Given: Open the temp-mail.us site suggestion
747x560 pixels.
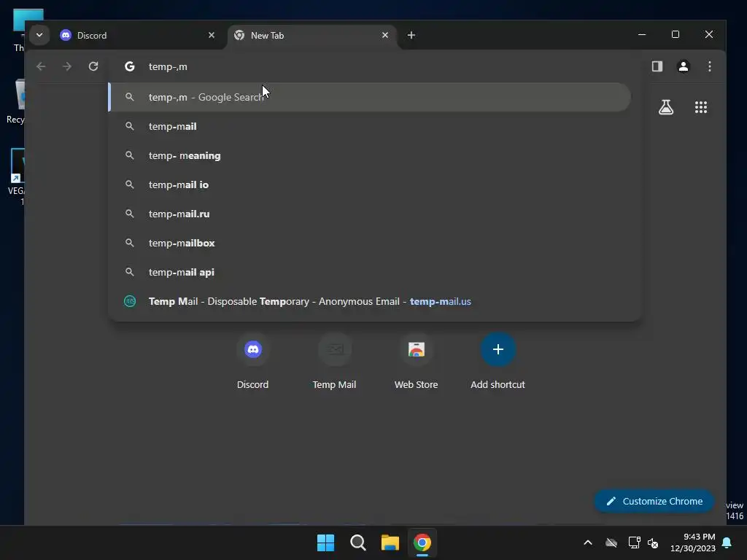Looking at the screenshot, I should [370, 301].
